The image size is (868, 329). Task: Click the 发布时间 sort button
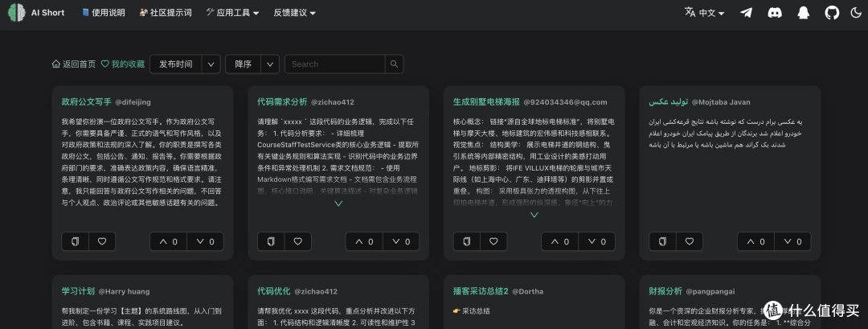pyautogui.click(x=176, y=64)
